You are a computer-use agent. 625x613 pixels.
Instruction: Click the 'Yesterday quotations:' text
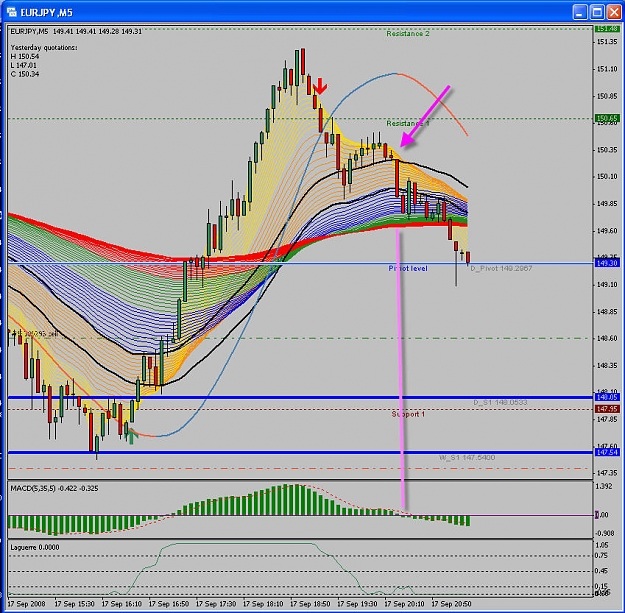point(44,48)
